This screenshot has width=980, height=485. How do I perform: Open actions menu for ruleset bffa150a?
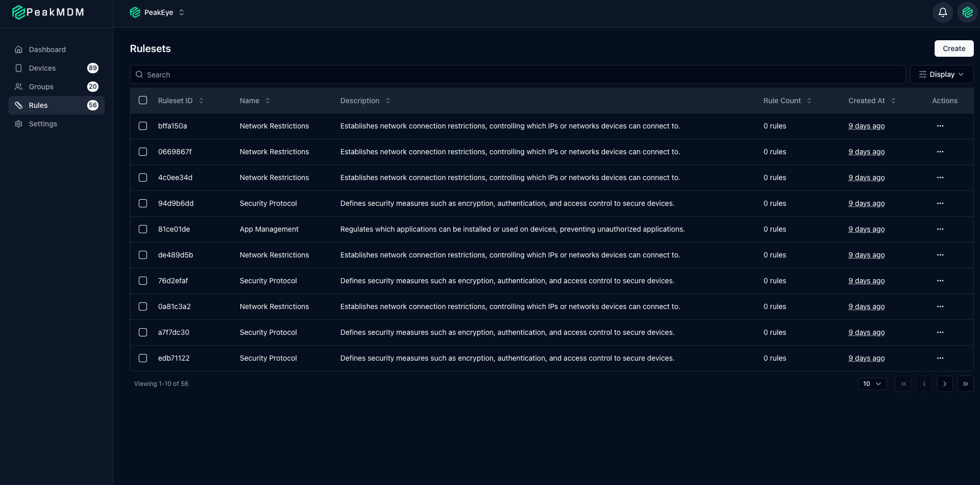tap(940, 126)
